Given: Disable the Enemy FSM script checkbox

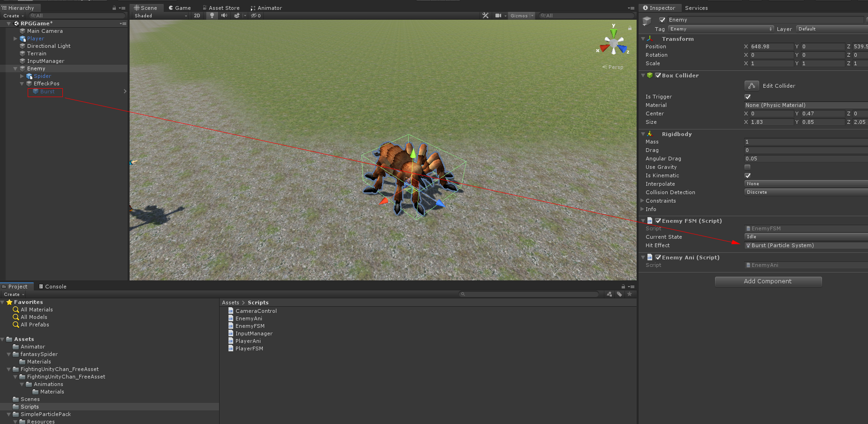Looking at the screenshot, I should [658, 221].
